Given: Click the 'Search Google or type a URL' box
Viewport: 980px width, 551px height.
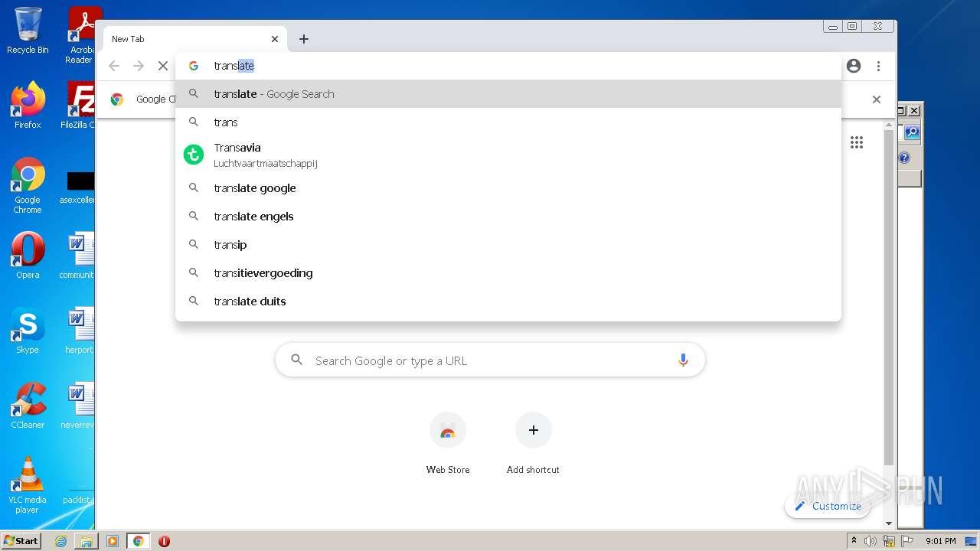Looking at the screenshot, I should tap(490, 360).
